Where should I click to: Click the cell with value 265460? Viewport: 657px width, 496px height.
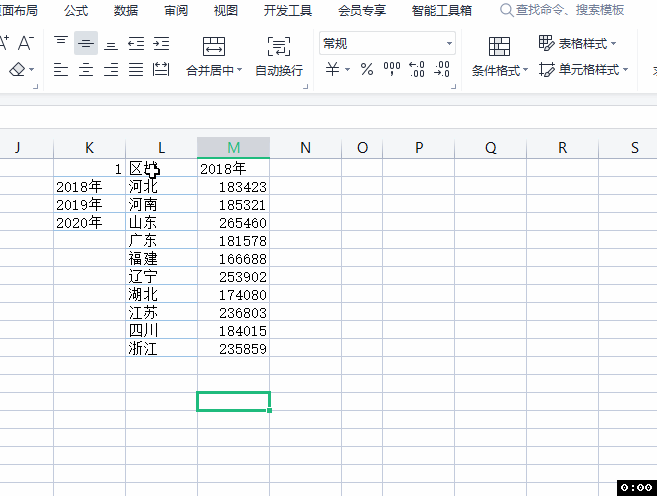coord(233,222)
